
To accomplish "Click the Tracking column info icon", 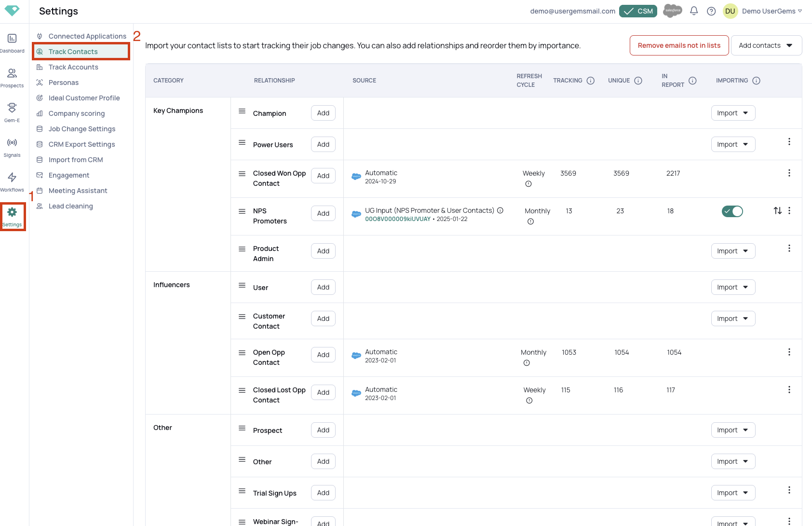I will [590, 81].
